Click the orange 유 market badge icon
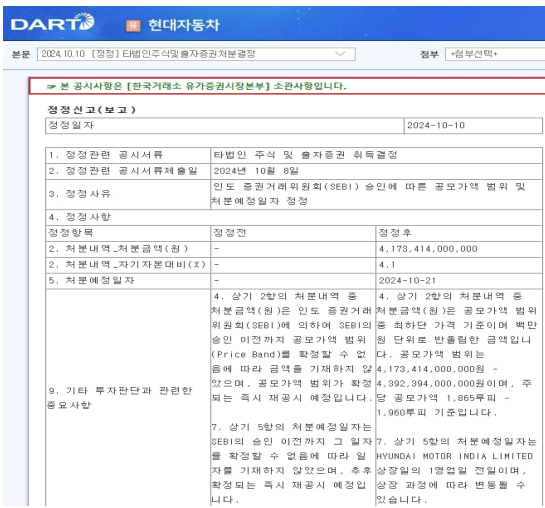 [133, 25]
